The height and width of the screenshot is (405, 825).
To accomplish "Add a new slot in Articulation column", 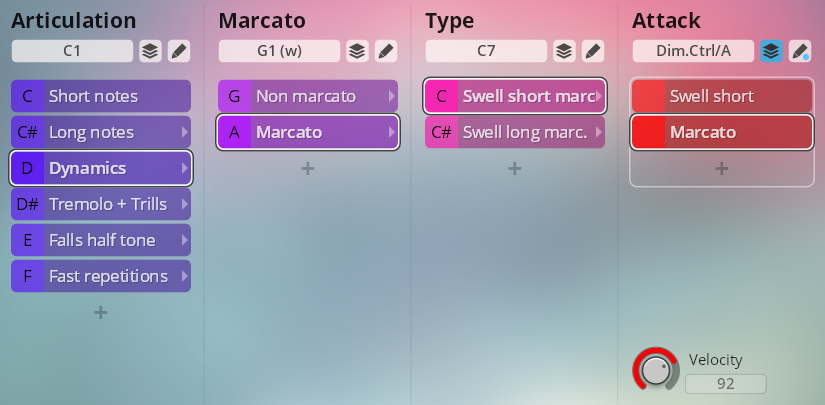I will (x=100, y=313).
